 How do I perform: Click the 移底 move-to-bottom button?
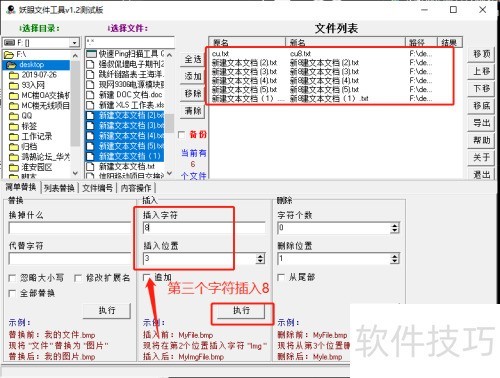(482, 106)
